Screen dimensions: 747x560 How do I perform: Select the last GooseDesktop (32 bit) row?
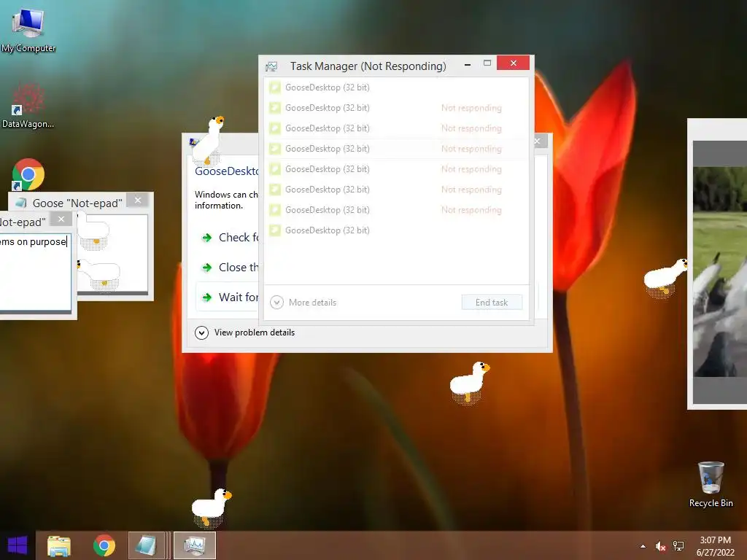396,230
